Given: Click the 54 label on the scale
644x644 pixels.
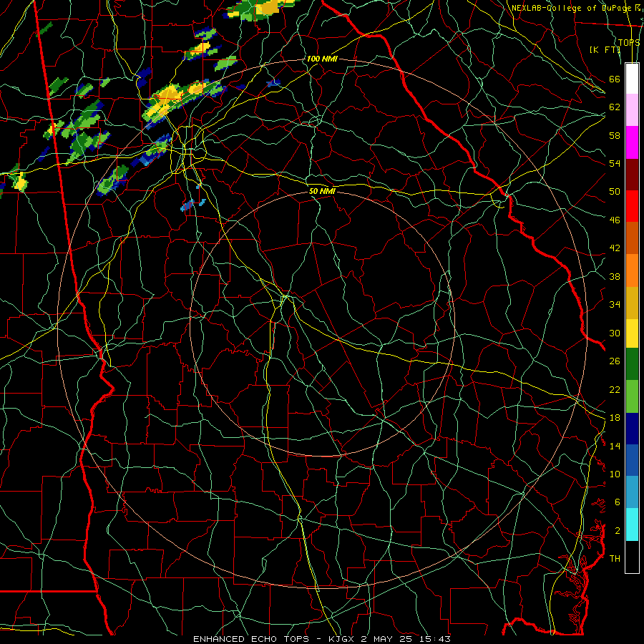Looking at the screenshot, I should 615,163.
